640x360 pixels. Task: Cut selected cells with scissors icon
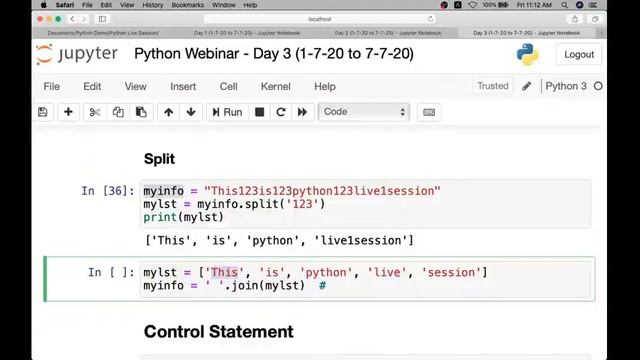(x=95, y=112)
